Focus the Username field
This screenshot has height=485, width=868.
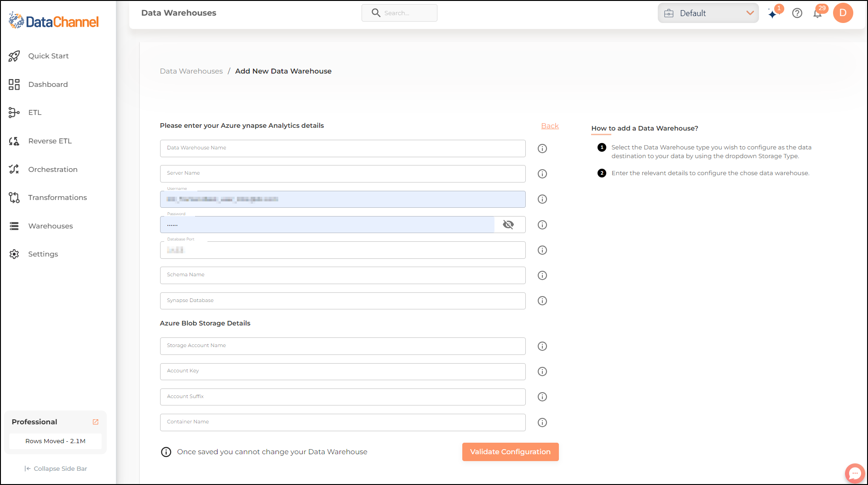click(343, 199)
